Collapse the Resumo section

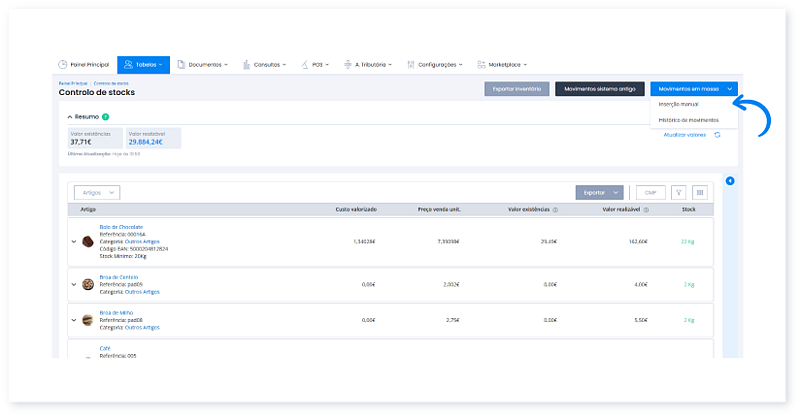tap(70, 116)
